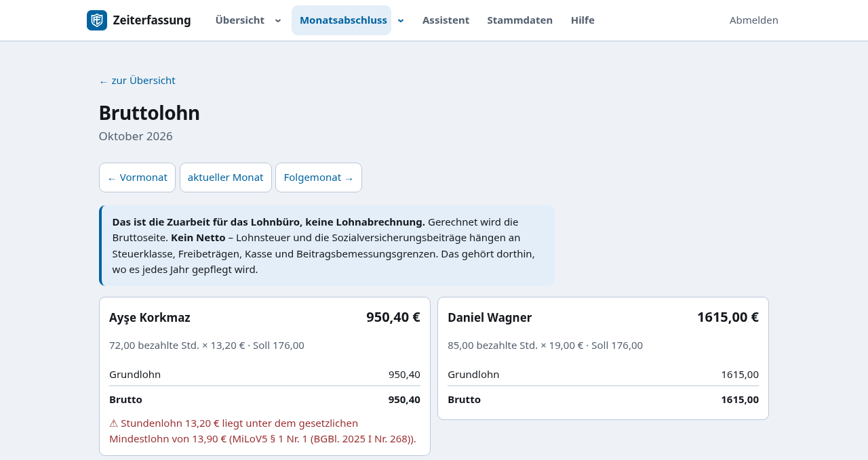The width and height of the screenshot is (868, 460).
Task: Click the bold 'Kein Netto' text
Action: pyautogui.click(x=198, y=238)
